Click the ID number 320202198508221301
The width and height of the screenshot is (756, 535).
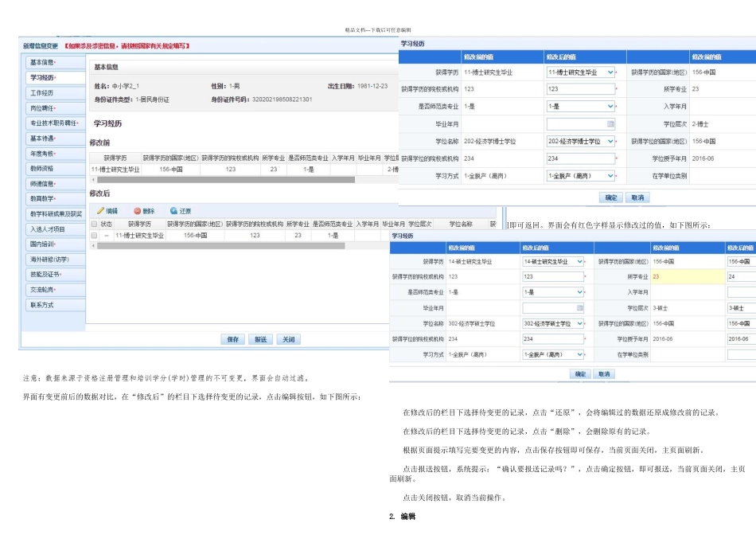coord(282,100)
